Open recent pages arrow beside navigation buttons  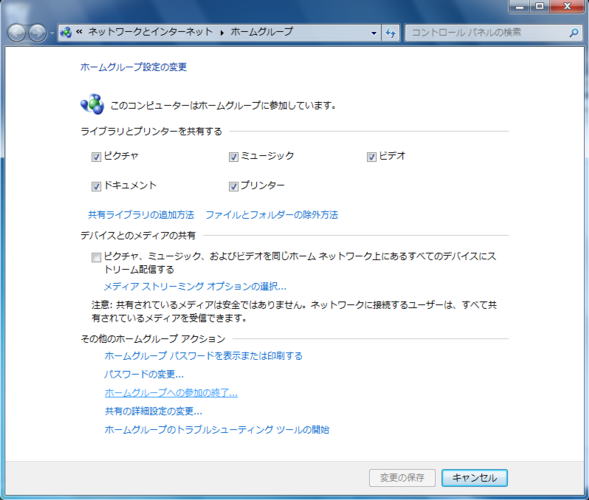(x=52, y=33)
